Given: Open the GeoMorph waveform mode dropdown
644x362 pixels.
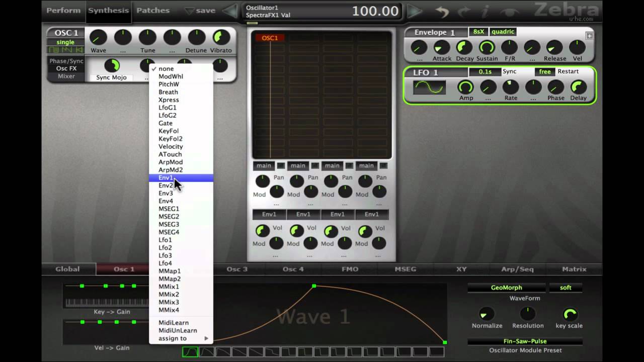Looking at the screenshot, I should [x=507, y=288].
